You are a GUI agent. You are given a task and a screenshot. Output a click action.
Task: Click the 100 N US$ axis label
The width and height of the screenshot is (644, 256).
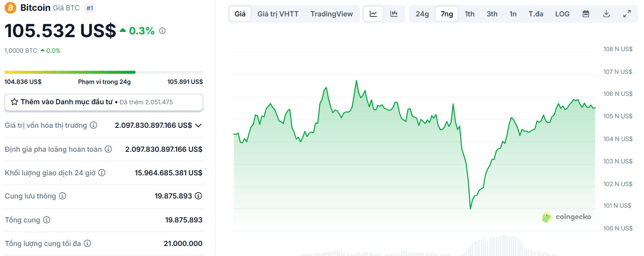pos(618,228)
